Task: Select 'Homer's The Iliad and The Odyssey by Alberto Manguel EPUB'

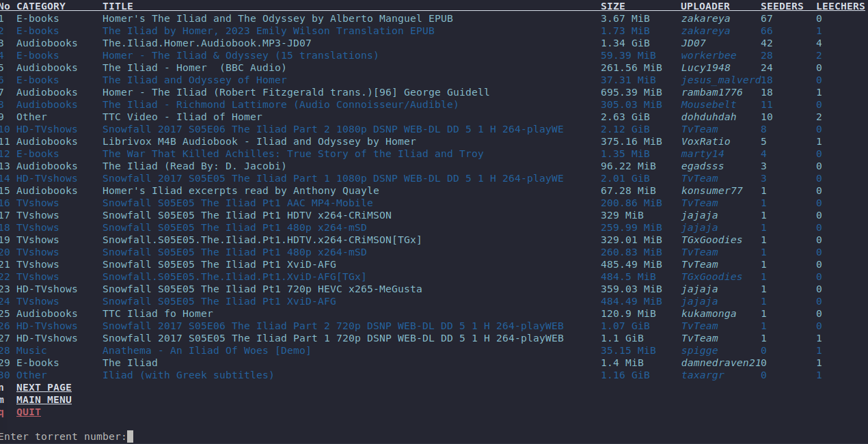Action: 277,18
